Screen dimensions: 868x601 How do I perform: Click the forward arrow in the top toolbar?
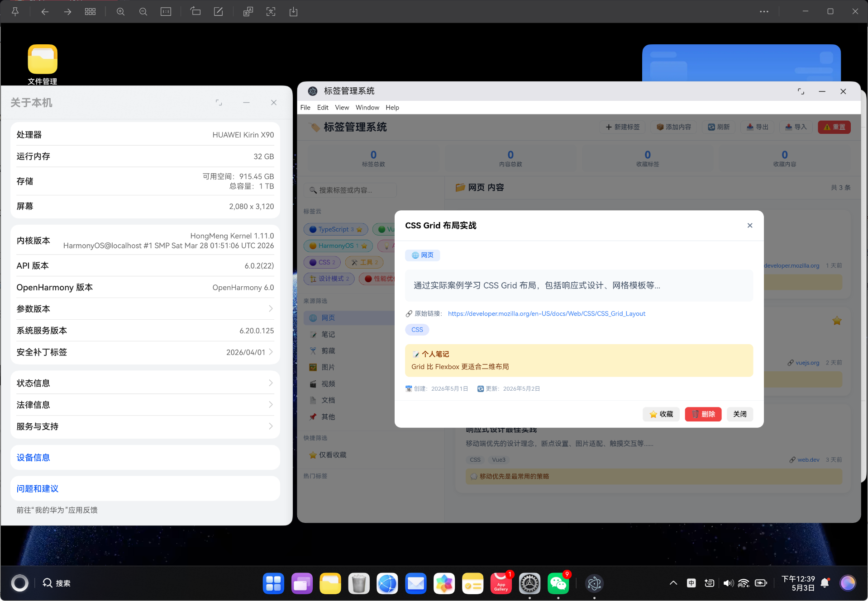pos(67,12)
